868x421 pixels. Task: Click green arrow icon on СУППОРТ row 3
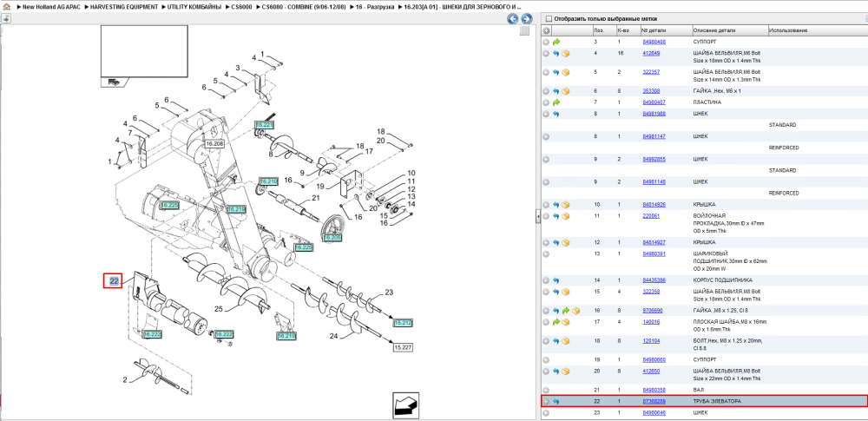556,42
